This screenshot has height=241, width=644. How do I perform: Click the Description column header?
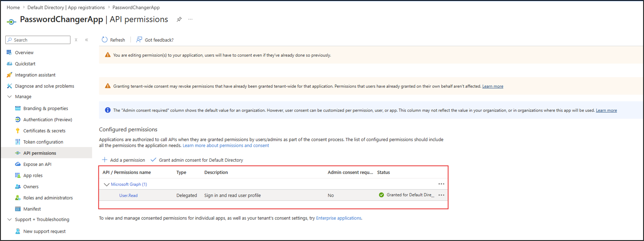pyautogui.click(x=216, y=173)
